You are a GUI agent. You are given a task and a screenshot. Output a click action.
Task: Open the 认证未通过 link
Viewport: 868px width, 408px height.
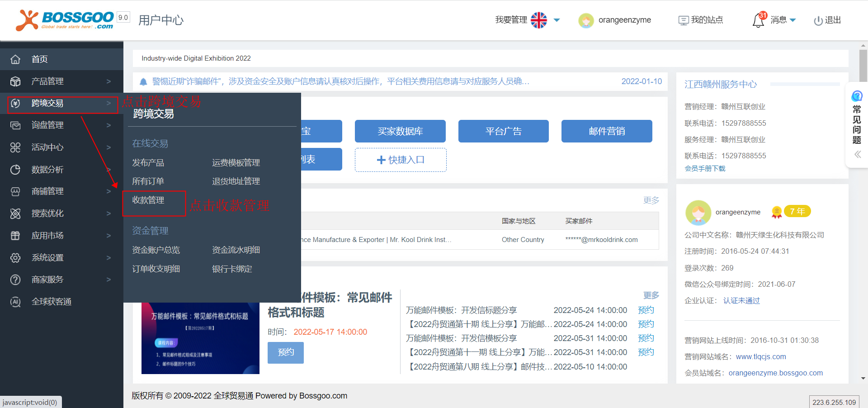point(741,301)
